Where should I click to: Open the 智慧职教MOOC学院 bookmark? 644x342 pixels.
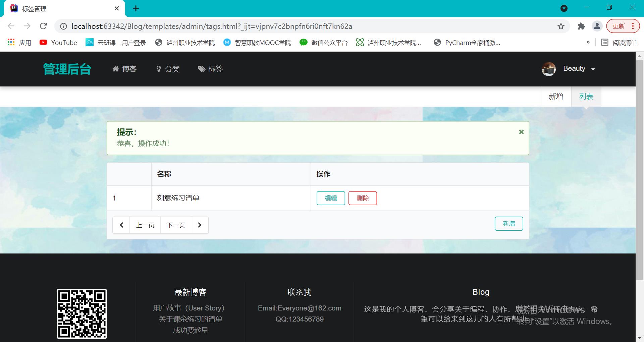(257, 43)
